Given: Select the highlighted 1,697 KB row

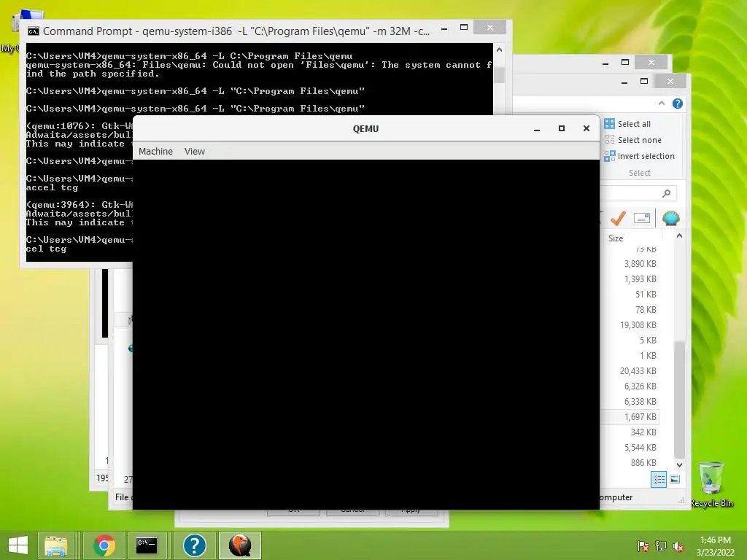Looking at the screenshot, I should coord(630,416).
